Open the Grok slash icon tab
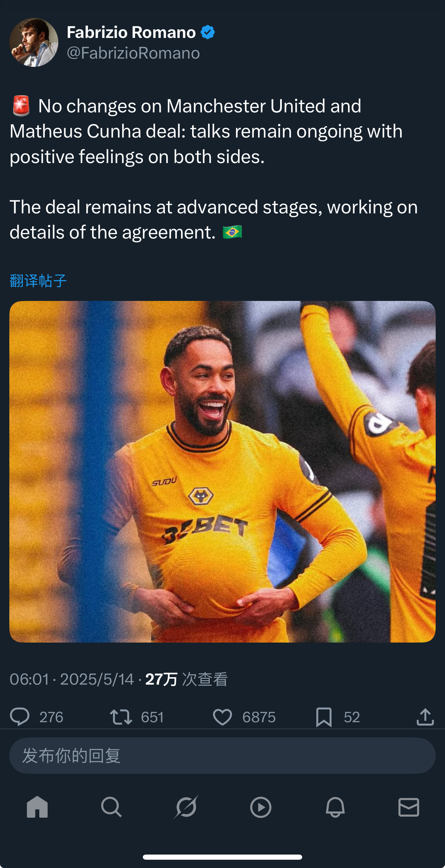Viewport: 445px width, 868px height. tap(186, 807)
